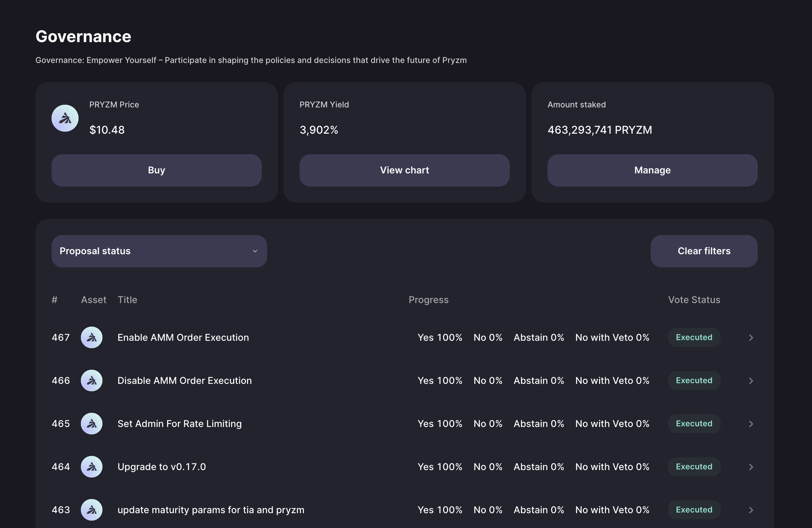Click the asset icon for proposal 467

tap(91, 337)
